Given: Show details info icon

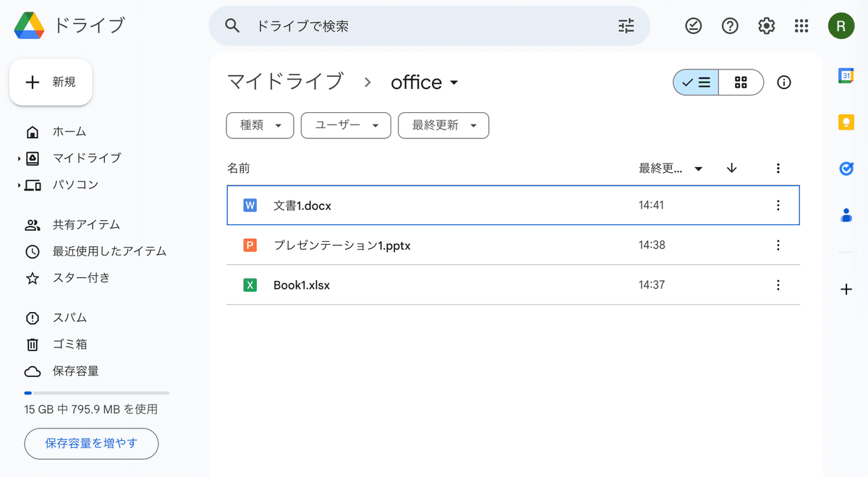Looking at the screenshot, I should [x=784, y=83].
